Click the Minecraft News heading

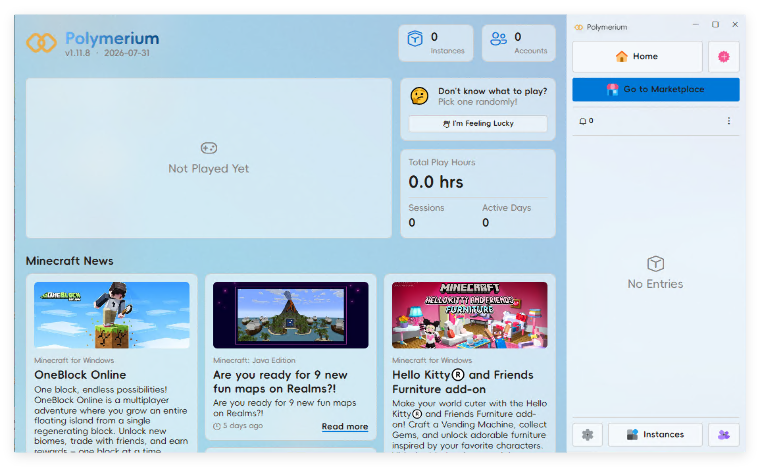click(69, 261)
